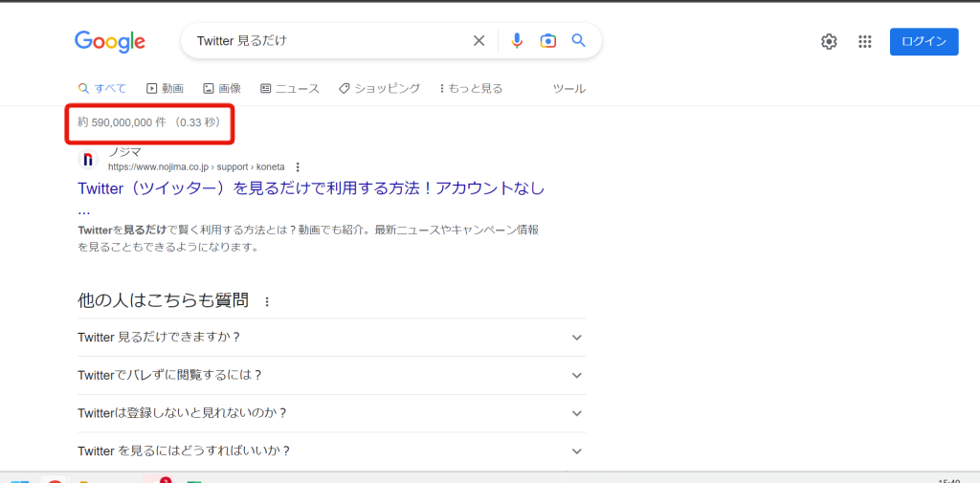The width and height of the screenshot is (980, 483).
Task: Click the nojima.co.jp breadcrumb URL
Action: [196, 166]
